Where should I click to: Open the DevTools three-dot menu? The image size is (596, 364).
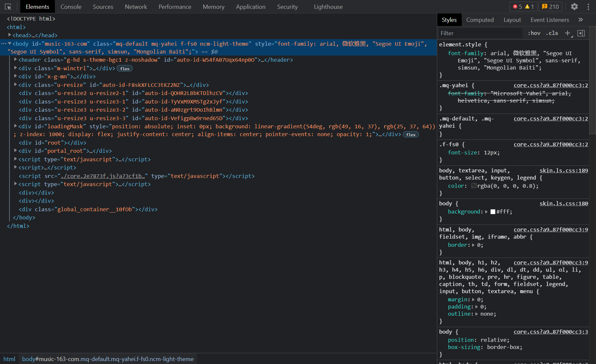[588, 7]
